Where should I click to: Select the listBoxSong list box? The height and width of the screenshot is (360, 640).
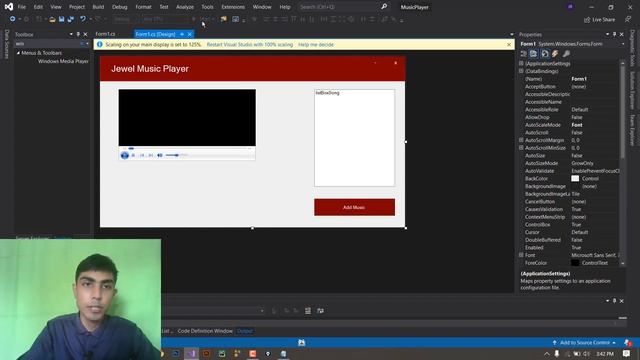pyautogui.click(x=354, y=138)
